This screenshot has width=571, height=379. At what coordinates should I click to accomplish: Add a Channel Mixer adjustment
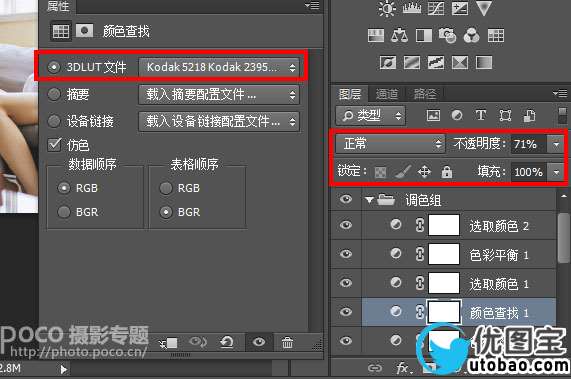click(x=472, y=35)
